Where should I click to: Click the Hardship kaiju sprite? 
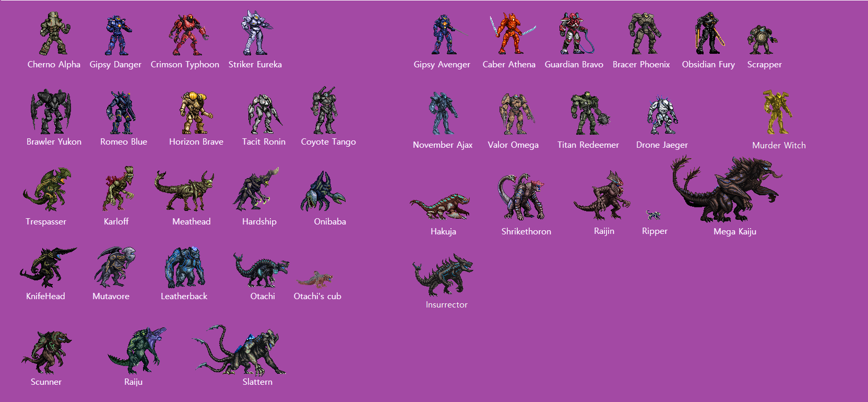tap(256, 190)
